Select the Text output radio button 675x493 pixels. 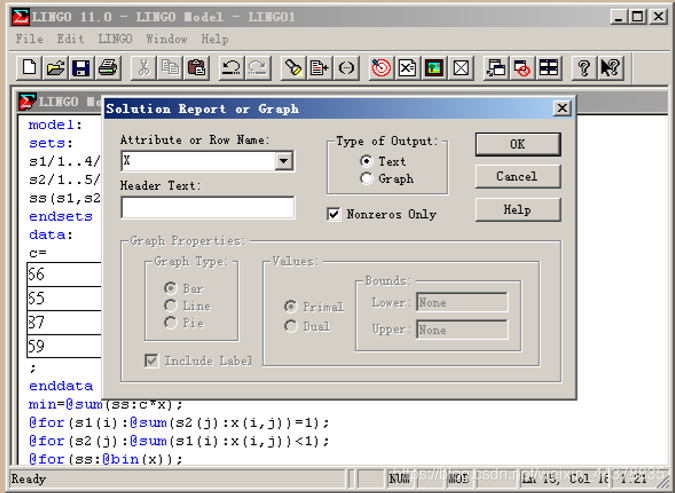point(366,161)
